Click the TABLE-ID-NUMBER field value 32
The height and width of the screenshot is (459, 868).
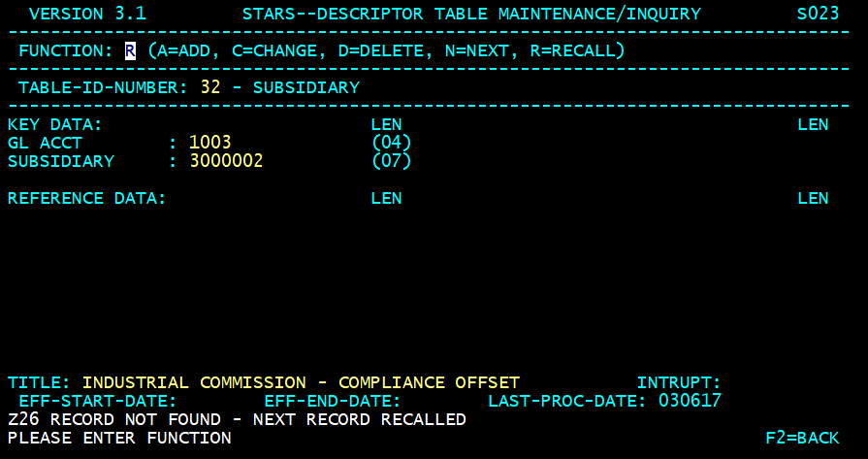click(210, 87)
